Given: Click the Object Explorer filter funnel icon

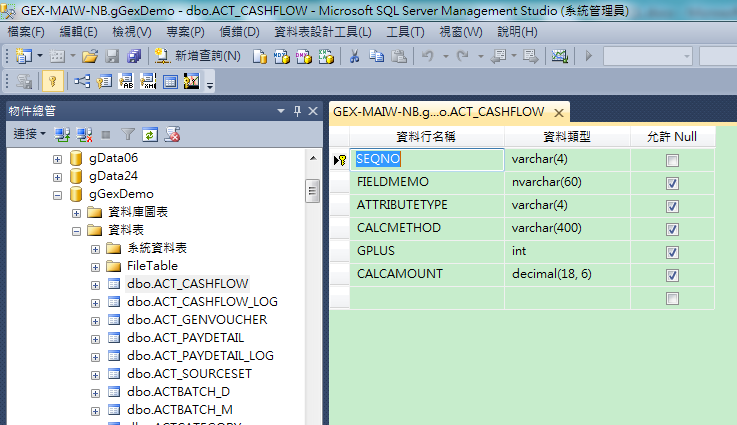Looking at the screenshot, I should click(128, 135).
